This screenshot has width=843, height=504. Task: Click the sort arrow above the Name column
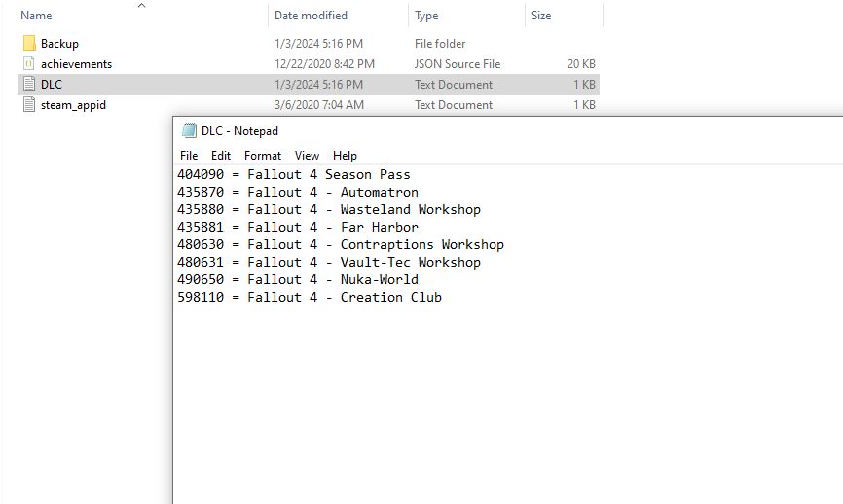(x=142, y=6)
